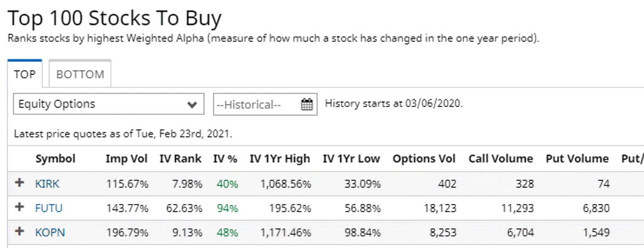Image resolution: width=644 pixels, height=248 pixels.
Task: Open the Equity Options dropdown
Action: tap(109, 104)
